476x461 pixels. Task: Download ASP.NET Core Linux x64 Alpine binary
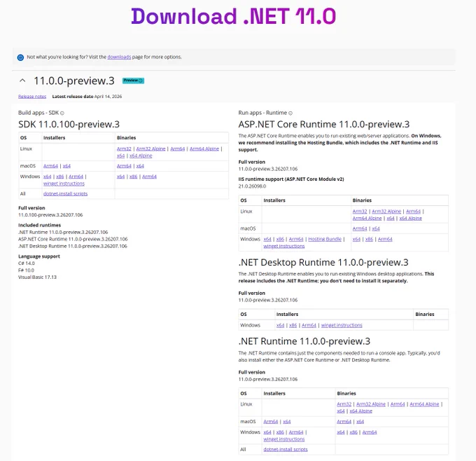point(411,218)
